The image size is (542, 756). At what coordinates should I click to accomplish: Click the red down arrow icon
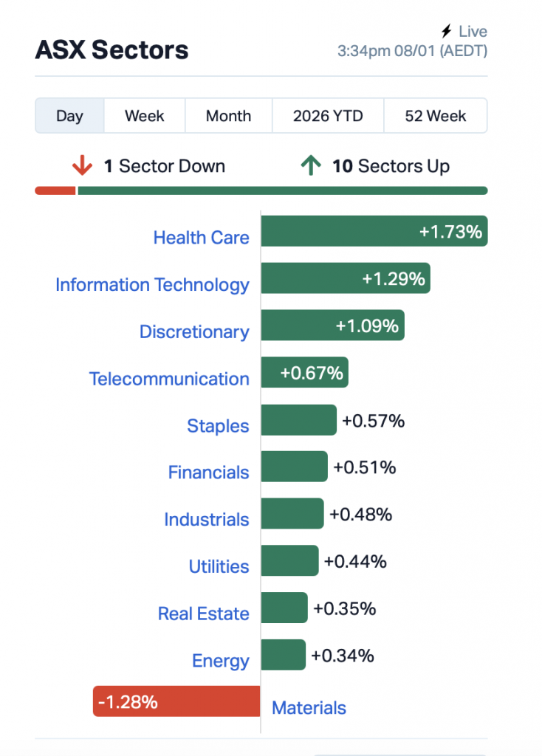coord(82,166)
